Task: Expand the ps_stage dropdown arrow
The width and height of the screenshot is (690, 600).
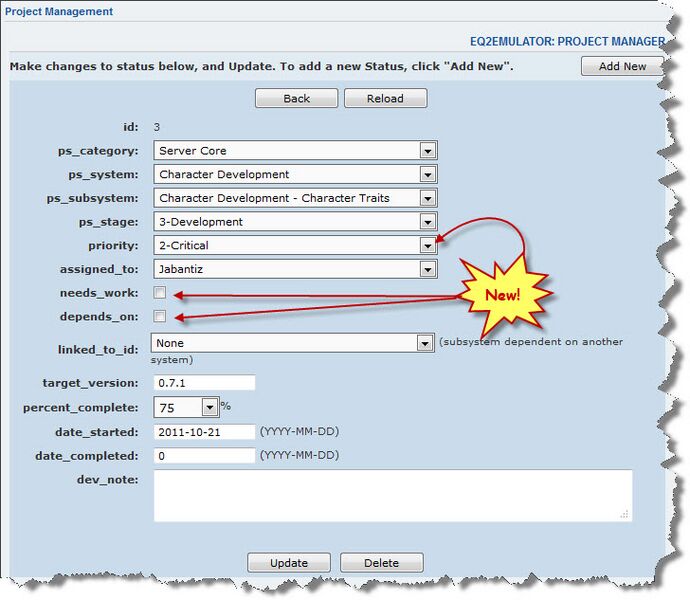Action: pos(427,222)
